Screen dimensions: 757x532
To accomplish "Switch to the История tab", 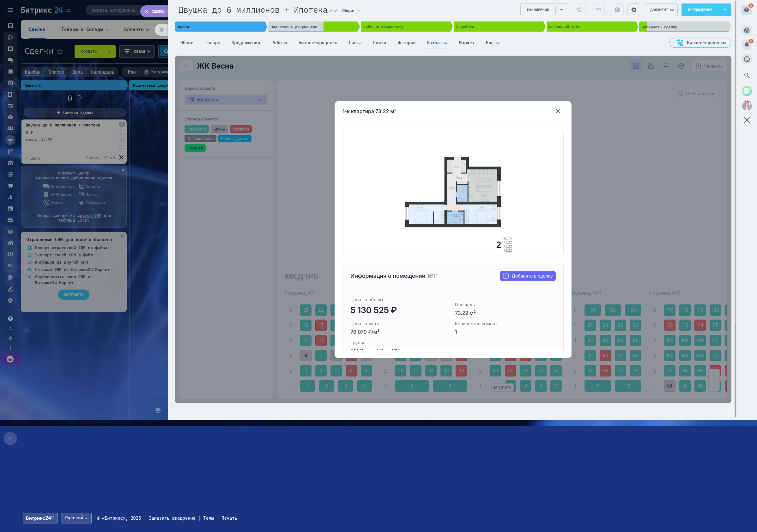I will click(x=406, y=43).
